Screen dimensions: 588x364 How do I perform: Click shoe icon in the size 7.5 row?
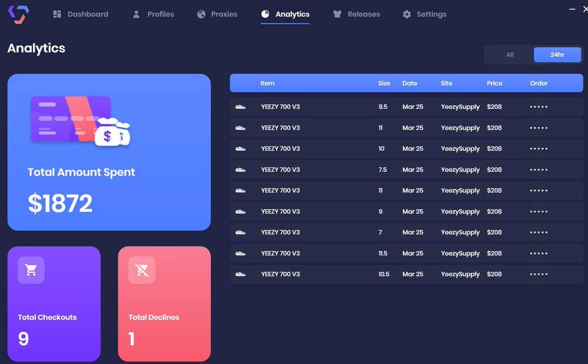(240, 170)
